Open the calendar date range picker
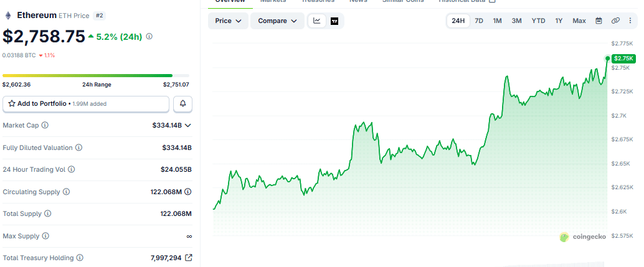 (x=599, y=21)
